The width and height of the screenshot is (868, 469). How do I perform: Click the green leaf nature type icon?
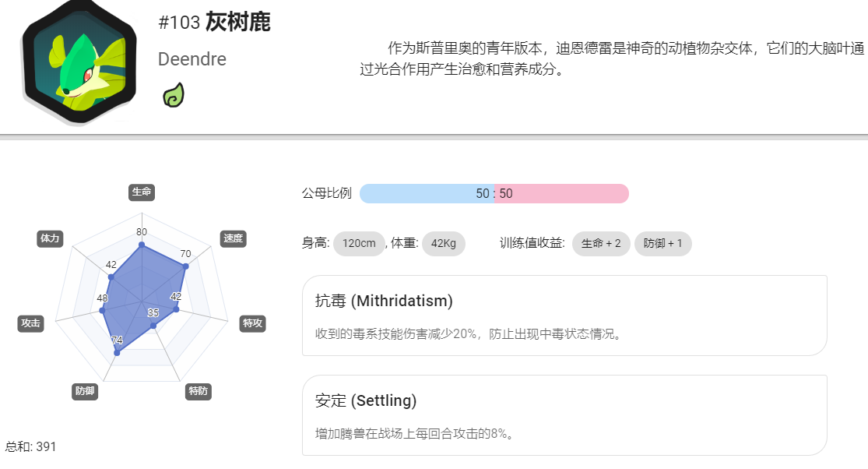[x=174, y=95]
